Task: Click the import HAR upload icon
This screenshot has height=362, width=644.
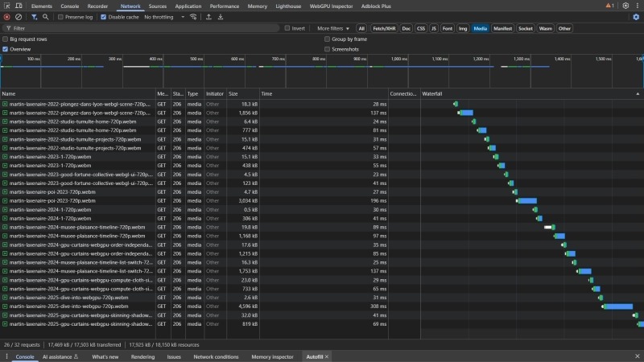Action: point(209,17)
